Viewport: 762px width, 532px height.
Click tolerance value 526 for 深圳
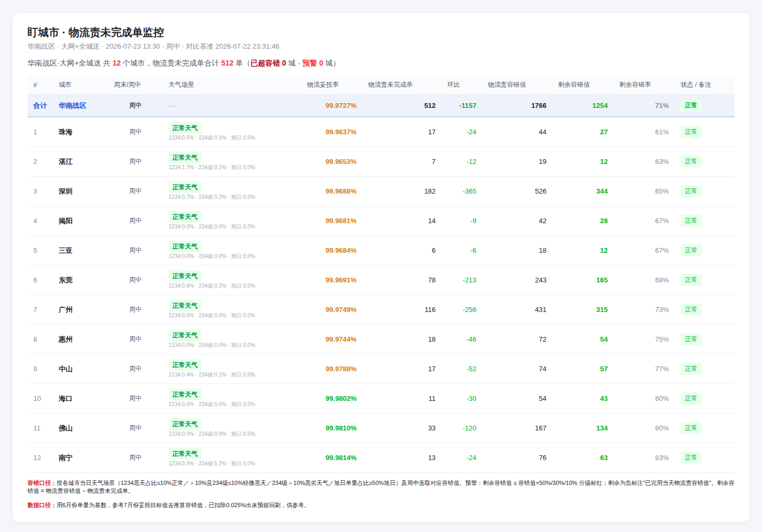[541, 191]
